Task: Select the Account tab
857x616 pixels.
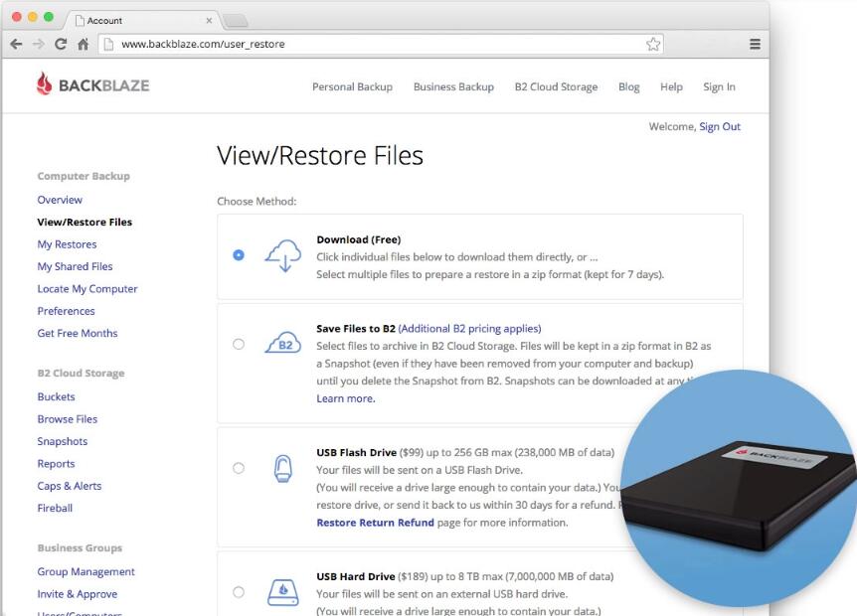Action: click(142, 21)
